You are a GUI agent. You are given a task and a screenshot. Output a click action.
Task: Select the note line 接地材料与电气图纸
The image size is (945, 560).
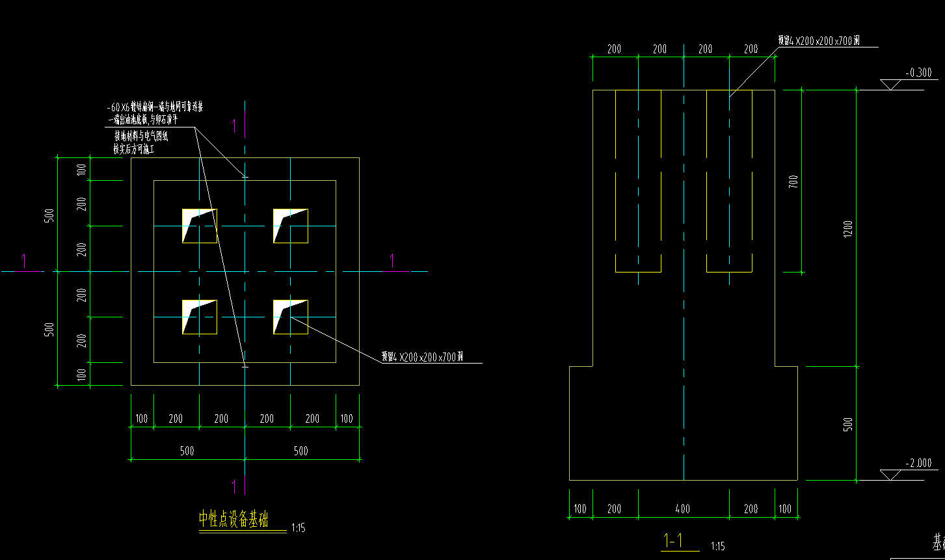[x=141, y=136]
